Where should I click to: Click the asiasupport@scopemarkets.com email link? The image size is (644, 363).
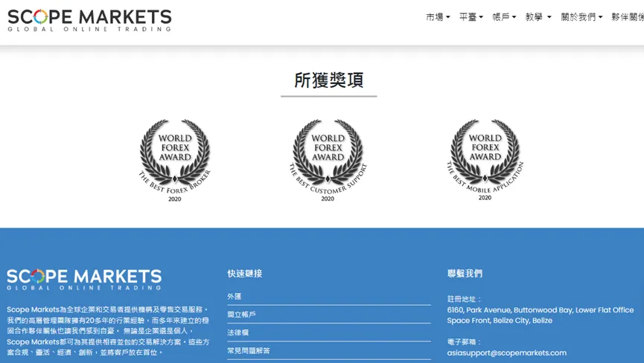click(x=507, y=353)
